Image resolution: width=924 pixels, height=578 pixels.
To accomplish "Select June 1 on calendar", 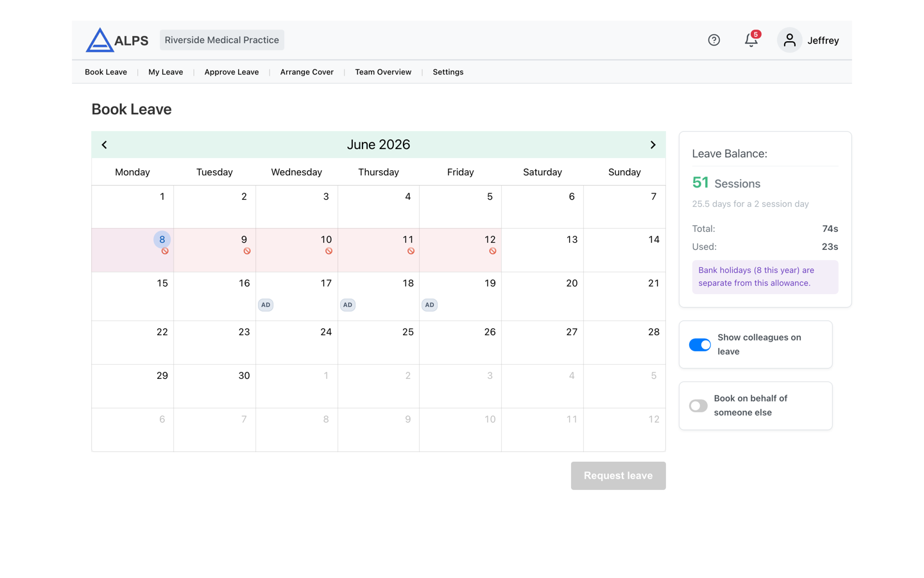I will (x=133, y=207).
